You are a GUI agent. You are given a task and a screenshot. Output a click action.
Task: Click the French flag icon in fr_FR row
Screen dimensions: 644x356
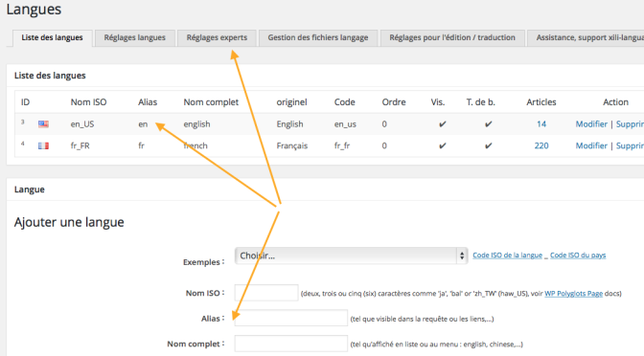(x=43, y=145)
